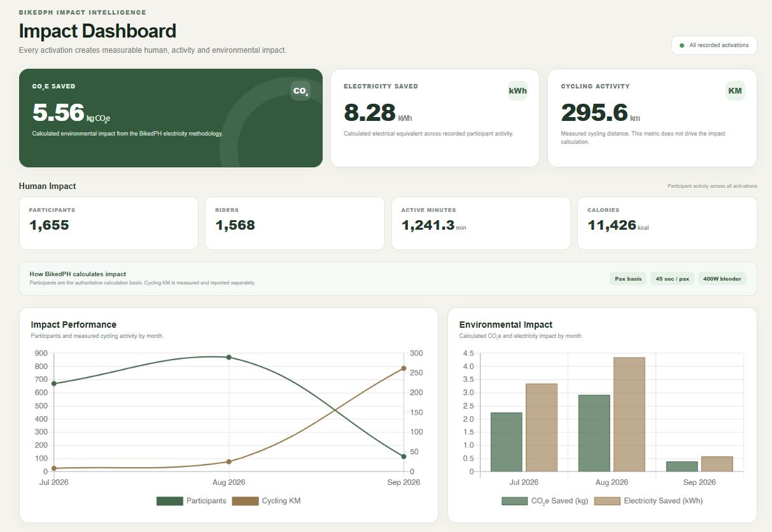772x532 pixels.
Task: Click the CO2E SAVED card label
Action: click(53, 87)
